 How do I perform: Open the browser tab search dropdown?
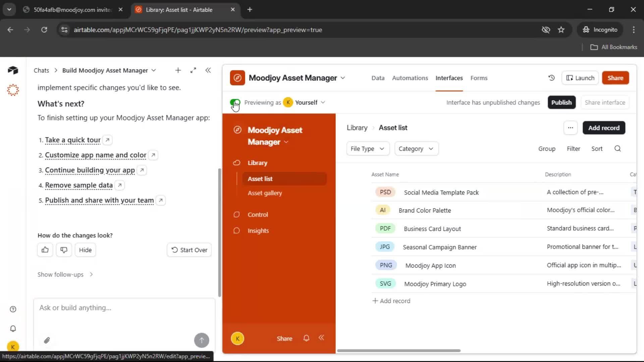click(x=9, y=9)
